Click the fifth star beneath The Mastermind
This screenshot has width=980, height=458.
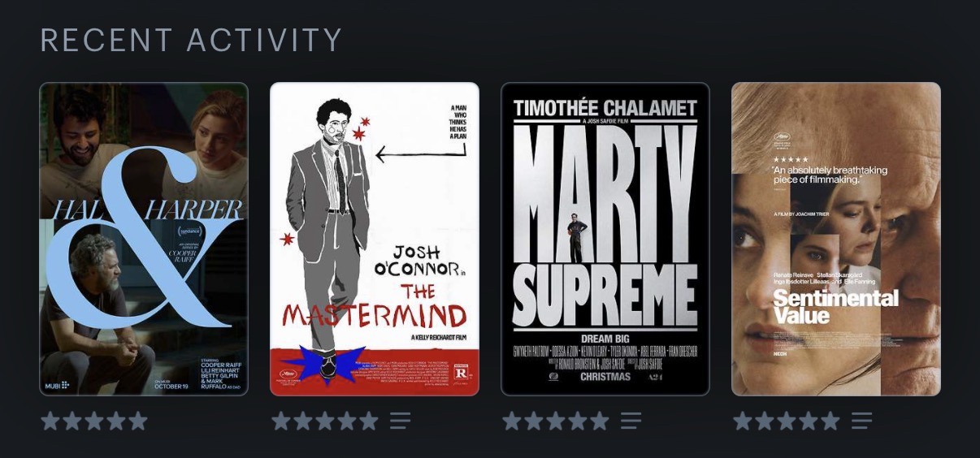pyautogui.click(x=369, y=421)
